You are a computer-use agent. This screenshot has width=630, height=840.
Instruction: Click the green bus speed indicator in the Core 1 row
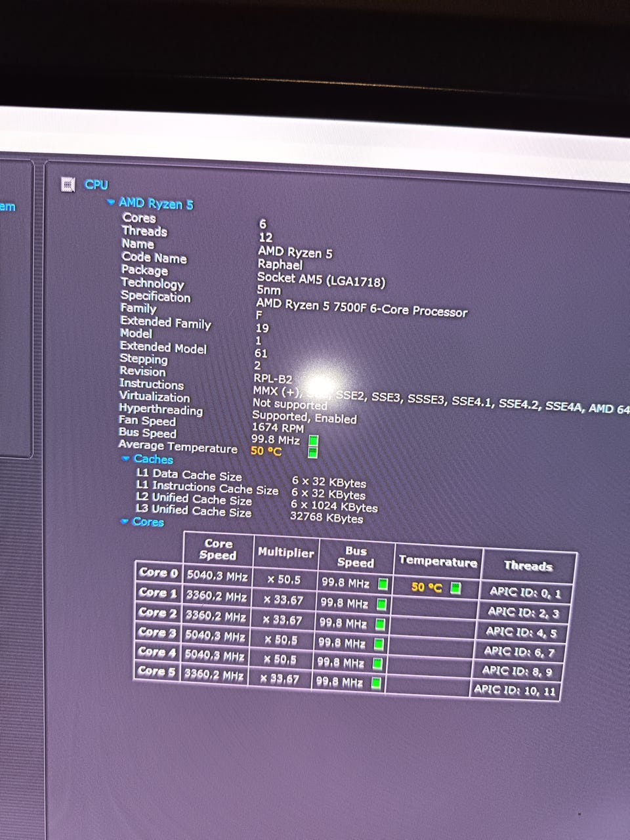[x=381, y=604]
